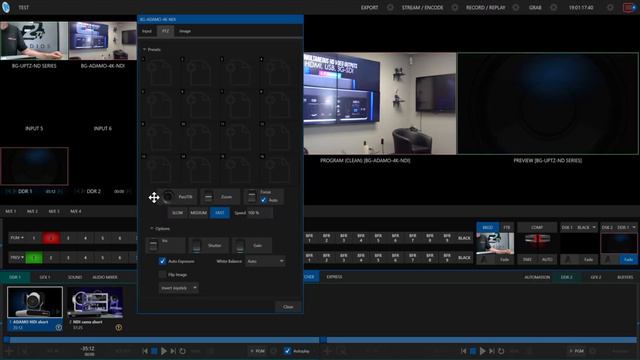Toggle loop mode in DDR 1

point(182,351)
